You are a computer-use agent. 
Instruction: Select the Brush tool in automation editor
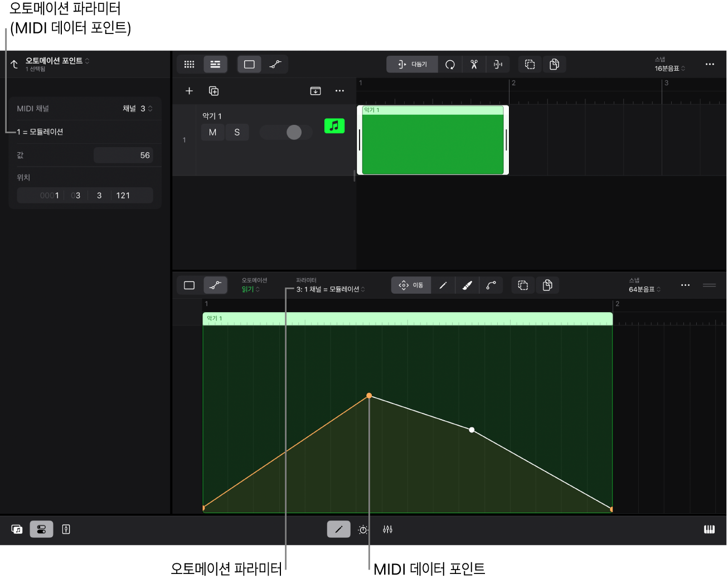pos(467,285)
